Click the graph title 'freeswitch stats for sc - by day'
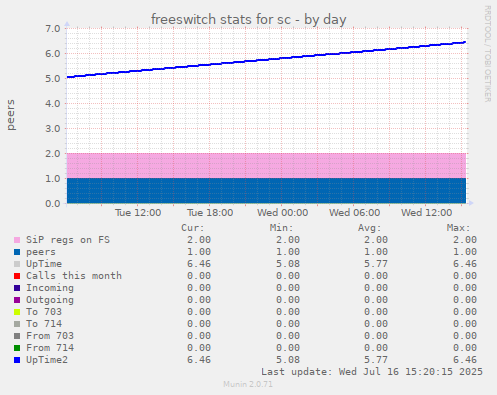The width and height of the screenshot is (497, 395). 248,19
